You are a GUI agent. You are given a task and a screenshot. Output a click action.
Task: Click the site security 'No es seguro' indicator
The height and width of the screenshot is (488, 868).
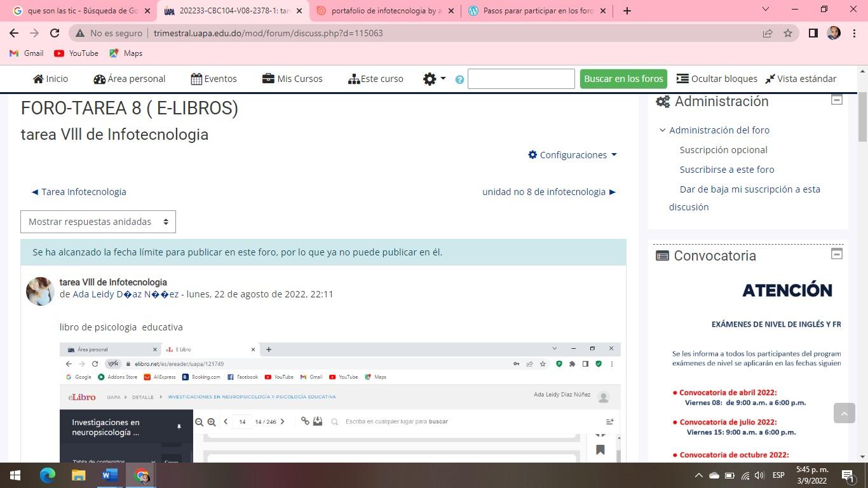109,33
